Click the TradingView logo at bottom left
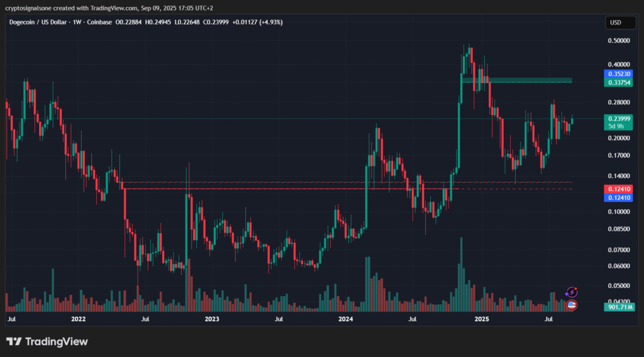Screen dimensions: 644x357 [x=47, y=341]
